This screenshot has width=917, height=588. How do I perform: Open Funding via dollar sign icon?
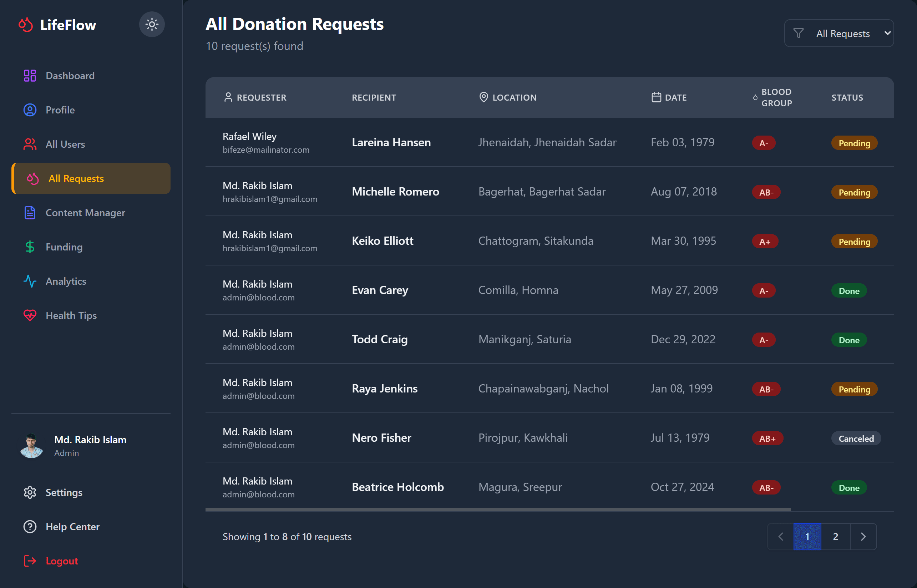tap(30, 247)
